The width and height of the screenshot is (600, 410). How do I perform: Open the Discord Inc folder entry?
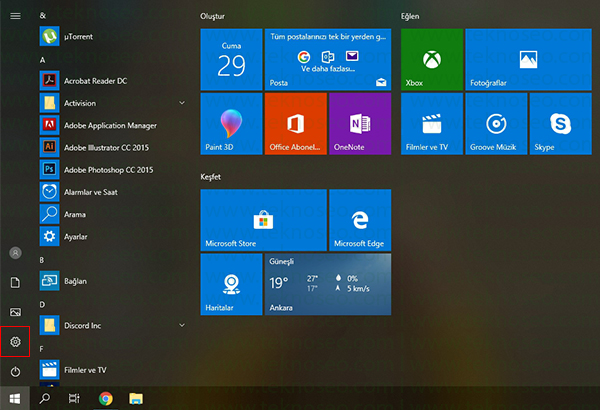[x=112, y=325]
